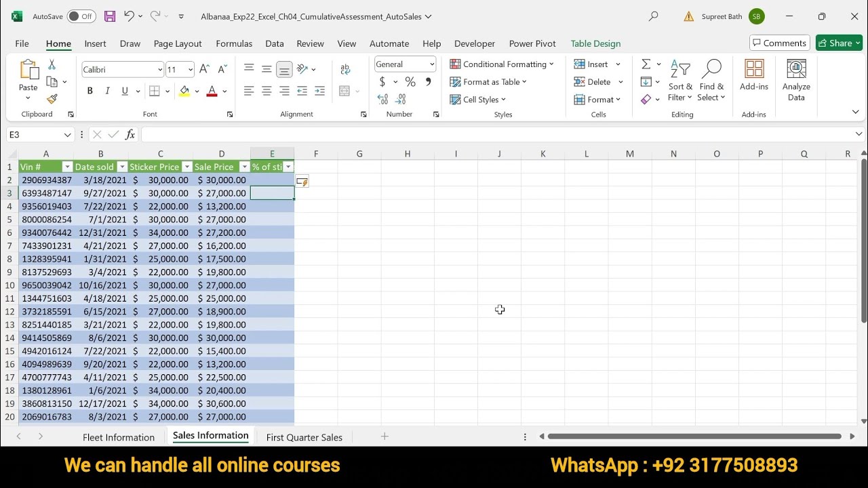This screenshot has height=488, width=868.
Task: Toggle Center alignment button
Action: click(x=267, y=91)
